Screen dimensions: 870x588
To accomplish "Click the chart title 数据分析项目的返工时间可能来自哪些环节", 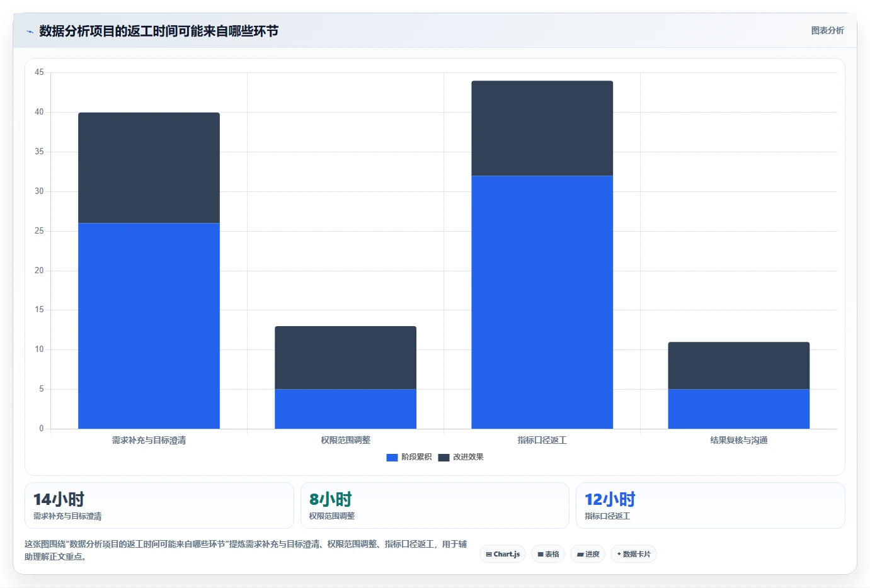I will pos(159,31).
